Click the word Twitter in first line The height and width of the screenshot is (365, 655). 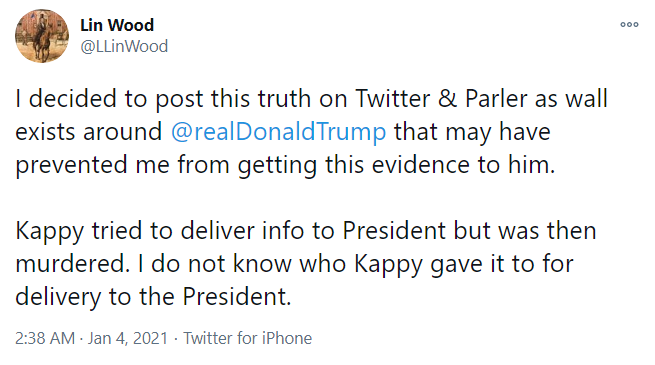[x=393, y=99]
